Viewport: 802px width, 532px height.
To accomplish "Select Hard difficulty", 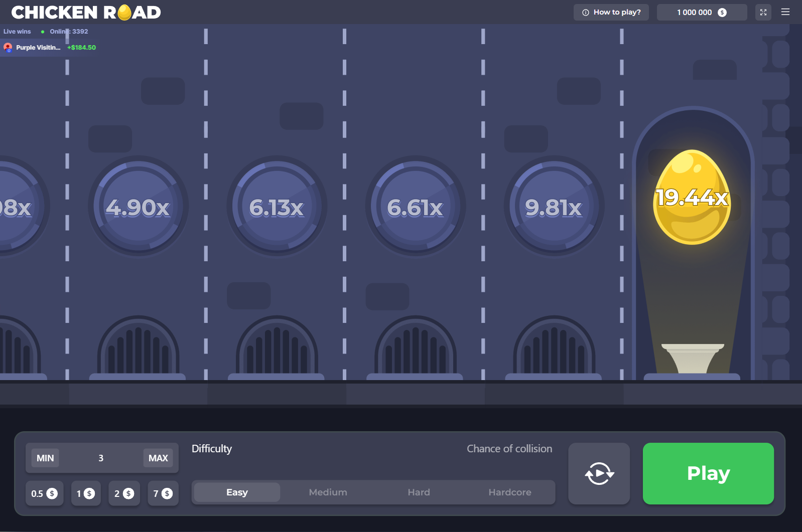I will click(x=419, y=492).
